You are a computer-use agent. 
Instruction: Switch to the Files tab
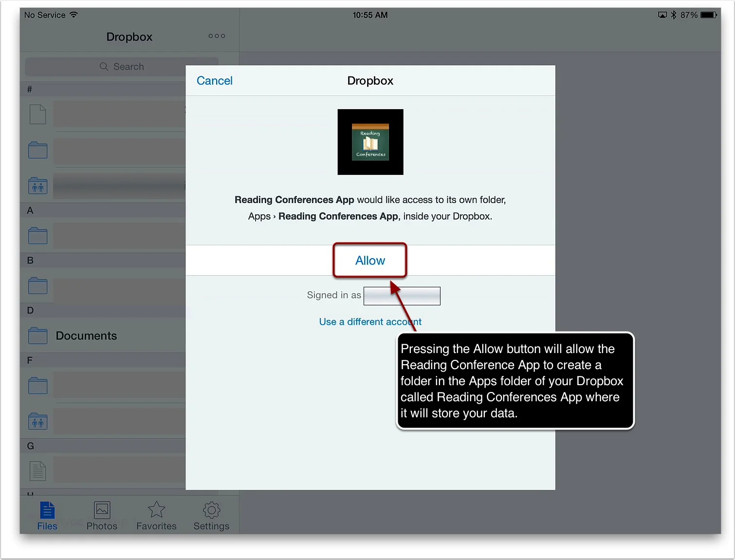tap(47, 516)
